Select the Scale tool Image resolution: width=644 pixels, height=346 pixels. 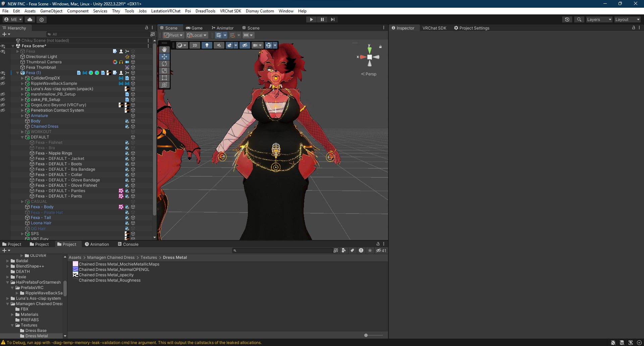164,71
